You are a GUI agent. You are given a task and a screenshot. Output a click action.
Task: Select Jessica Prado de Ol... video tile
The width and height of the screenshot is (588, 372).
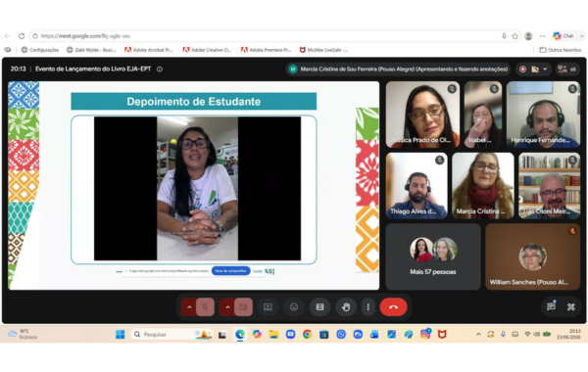[422, 115]
